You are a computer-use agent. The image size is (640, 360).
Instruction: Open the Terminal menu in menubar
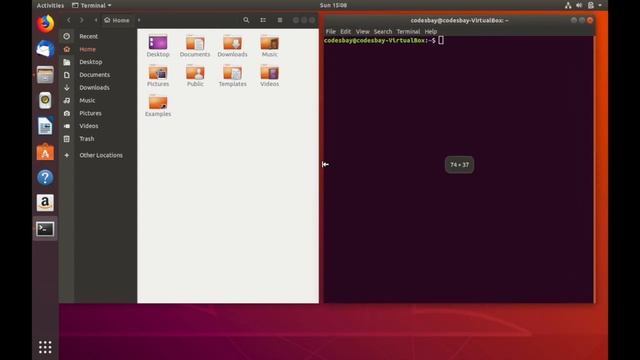[408, 31]
